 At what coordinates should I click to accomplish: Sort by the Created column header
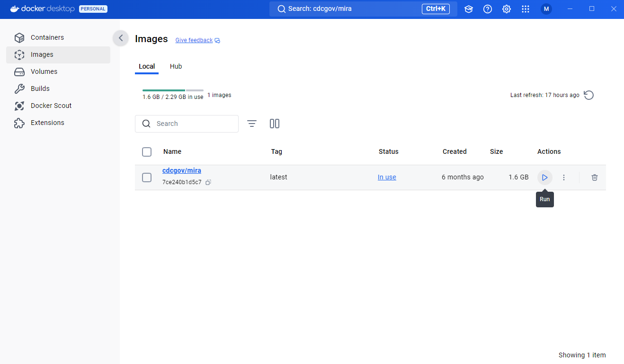455,152
